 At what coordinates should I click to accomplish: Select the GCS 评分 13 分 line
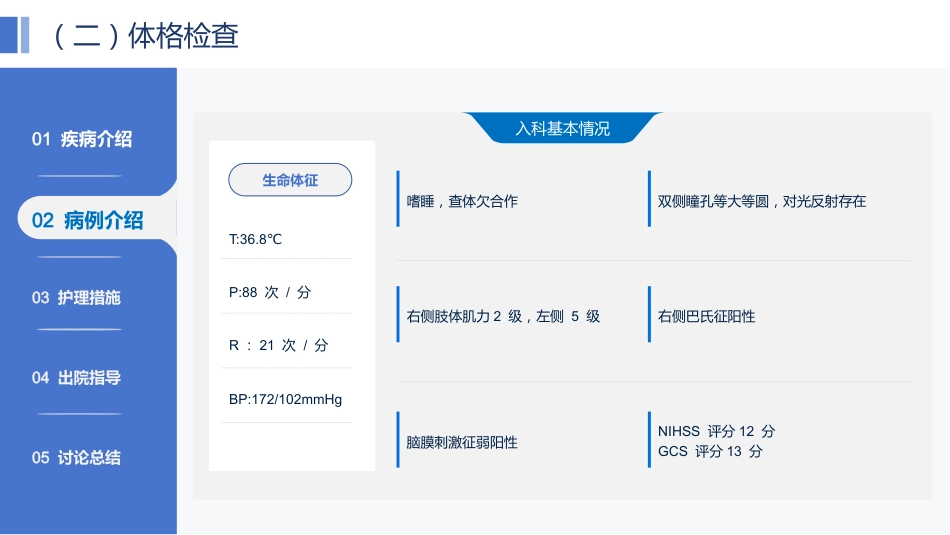click(x=710, y=451)
